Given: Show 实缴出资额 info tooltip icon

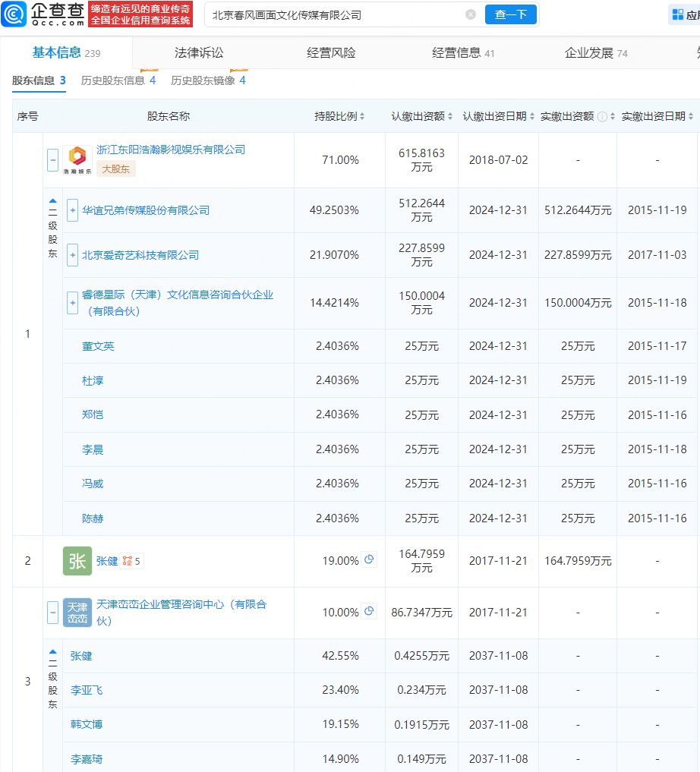Looking at the screenshot, I should click(602, 117).
